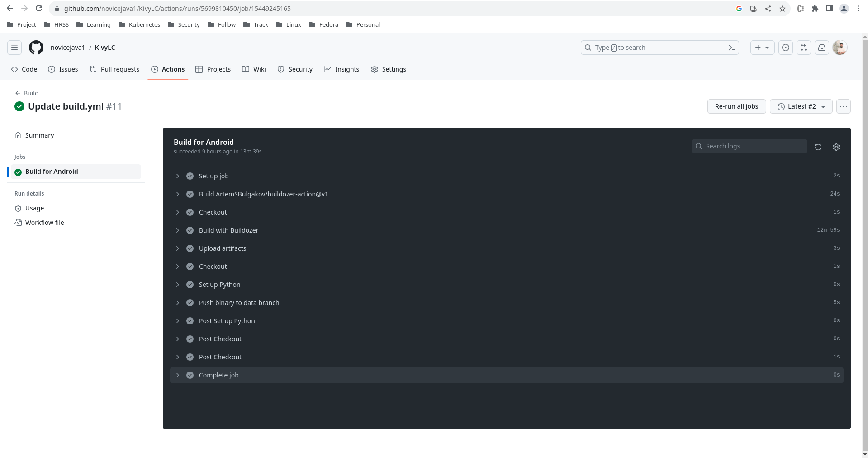Open log settings gear icon
Viewport: 868px width, 458px height.
[836, 147]
